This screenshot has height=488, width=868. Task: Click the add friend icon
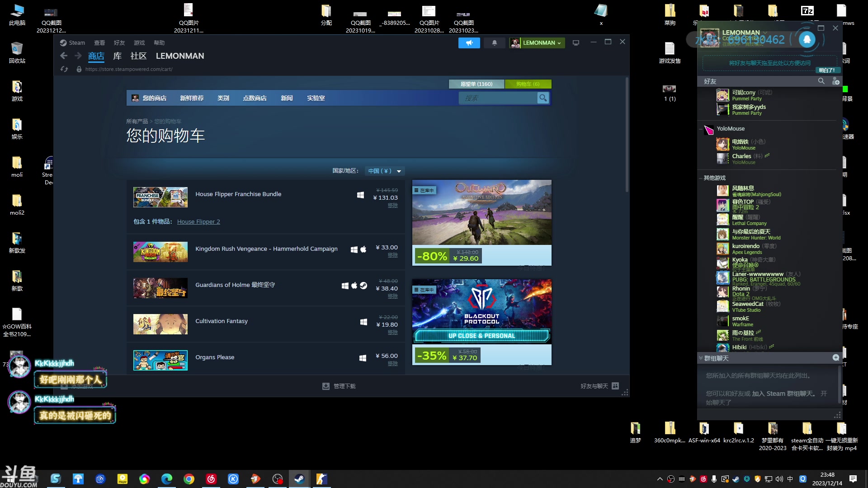pyautogui.click(x=835, y=81)
